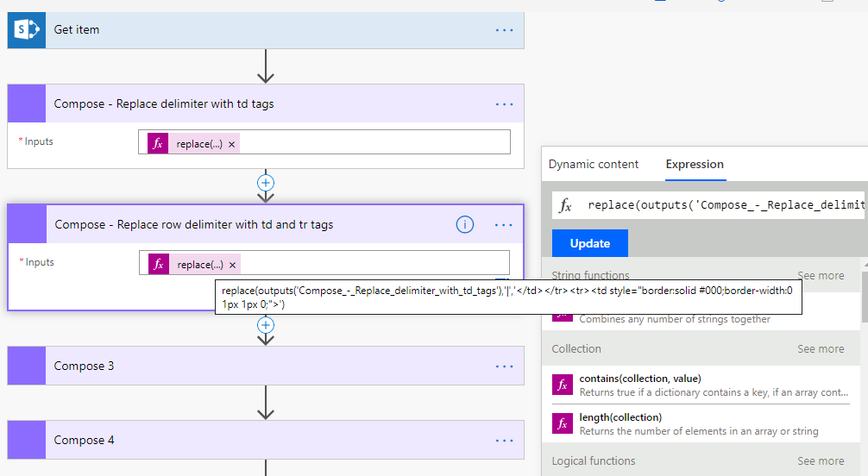The width and height of the screenshot is (868, 476).
Task: Click the Inputs field of first Compose
Action: pyautogui.click(x=324, y=142)
